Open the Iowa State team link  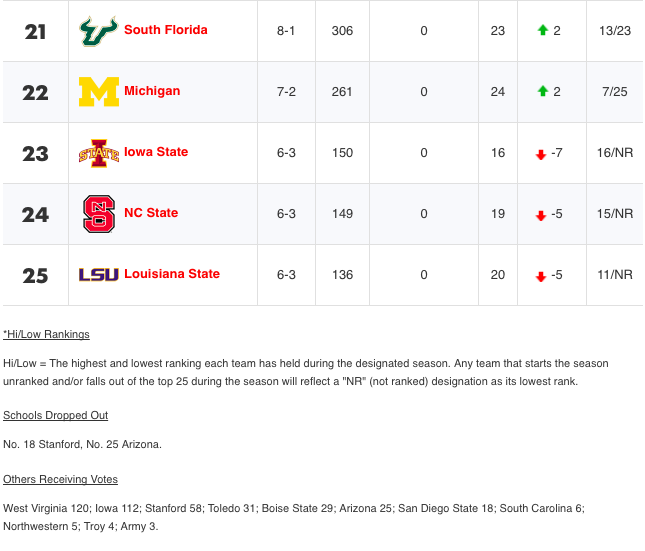point(156,152)
